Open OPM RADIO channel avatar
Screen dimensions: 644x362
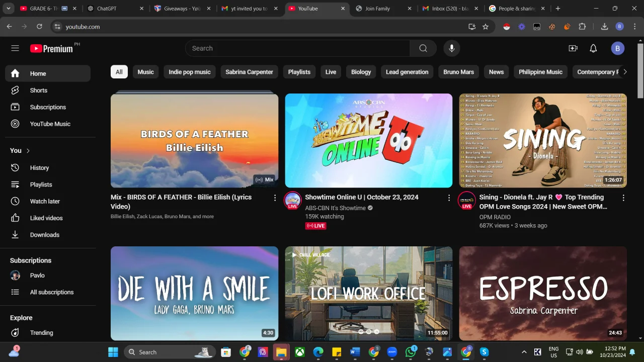pos(467,200)
